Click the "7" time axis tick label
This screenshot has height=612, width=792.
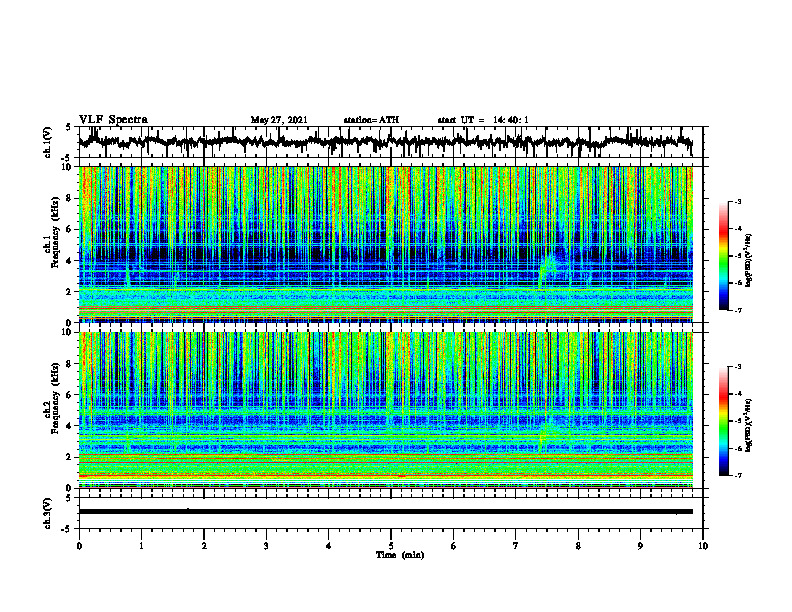tap(516, 546)
